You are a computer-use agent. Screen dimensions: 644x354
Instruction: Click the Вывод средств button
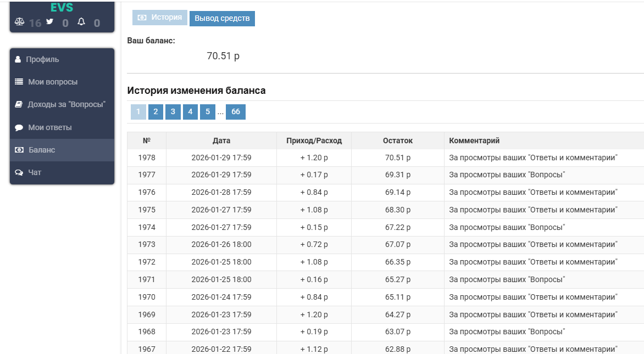[x=222, y=19]
